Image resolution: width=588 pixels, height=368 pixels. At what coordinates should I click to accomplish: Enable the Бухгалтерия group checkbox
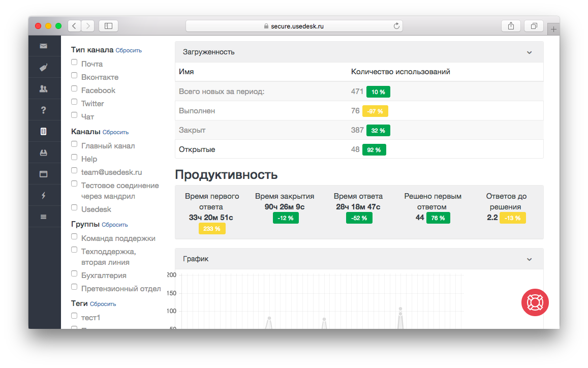[x=74, y=274]
